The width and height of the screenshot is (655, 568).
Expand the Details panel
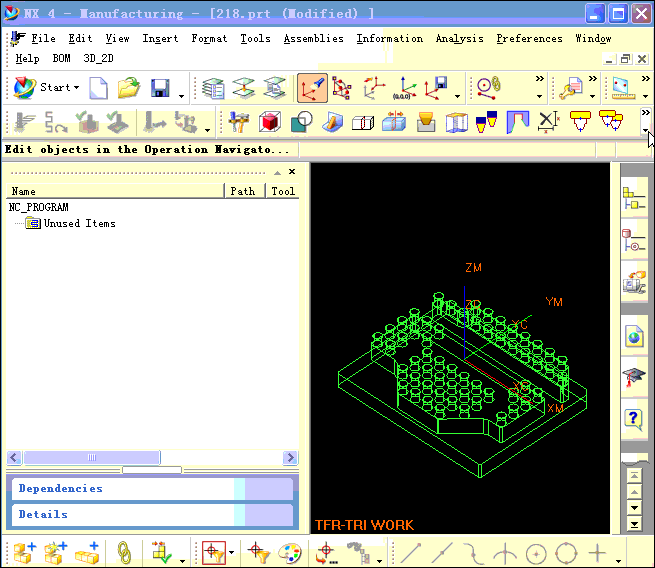pyautogui.click(x=152, y=515)
